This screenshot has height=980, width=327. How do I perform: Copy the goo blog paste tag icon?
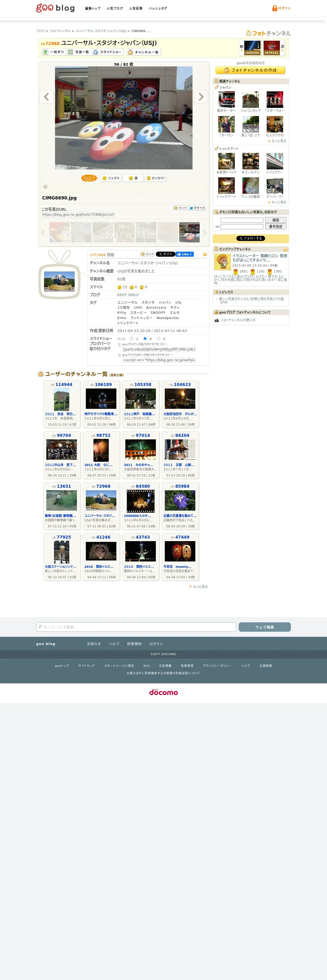click(119, 344)
